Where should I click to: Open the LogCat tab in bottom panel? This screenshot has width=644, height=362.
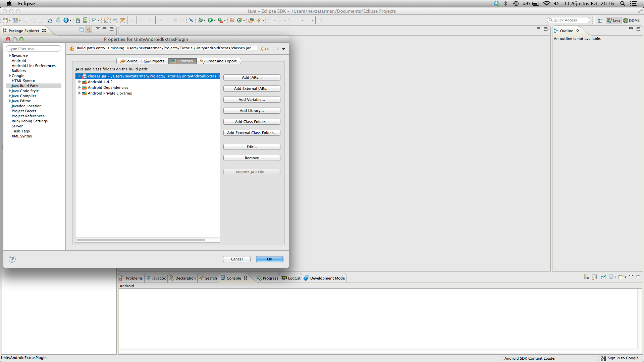pos(291,278)
